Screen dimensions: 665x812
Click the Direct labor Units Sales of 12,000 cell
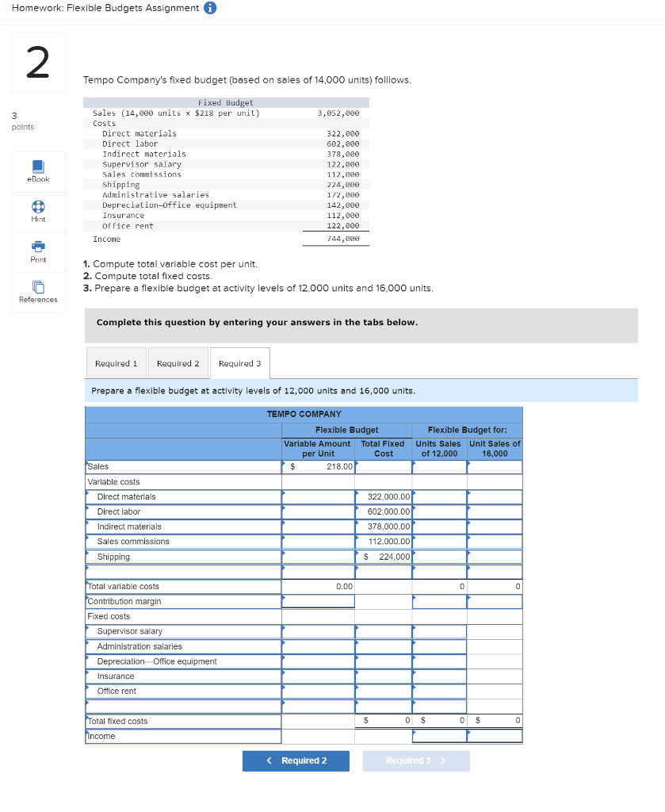point(438,511)
